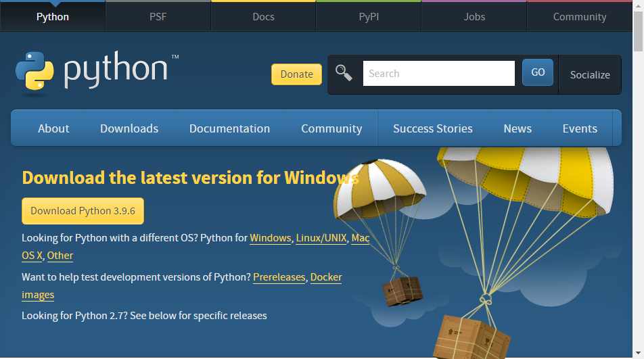
Task: Click the magnifying glass search icon
Action: tap(344, 73)
